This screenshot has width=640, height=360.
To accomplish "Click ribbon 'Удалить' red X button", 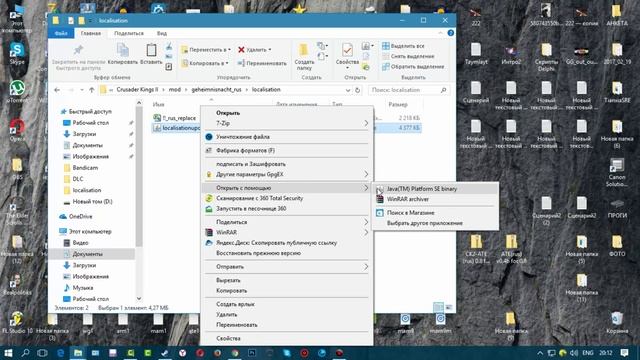I will (x=255, y=49).
